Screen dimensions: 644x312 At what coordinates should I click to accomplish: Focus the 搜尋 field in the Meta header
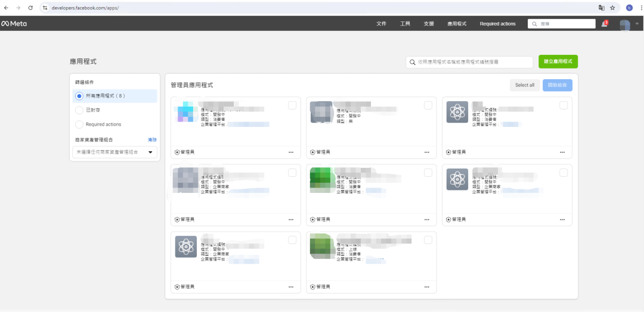pos(562,24)
